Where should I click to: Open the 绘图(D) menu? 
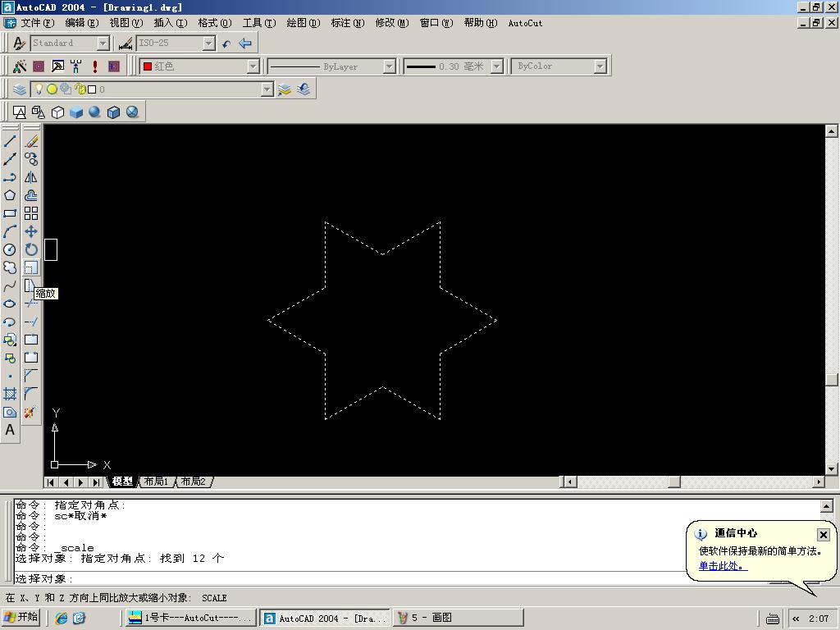pyautogui.click(x=303, y=23)
